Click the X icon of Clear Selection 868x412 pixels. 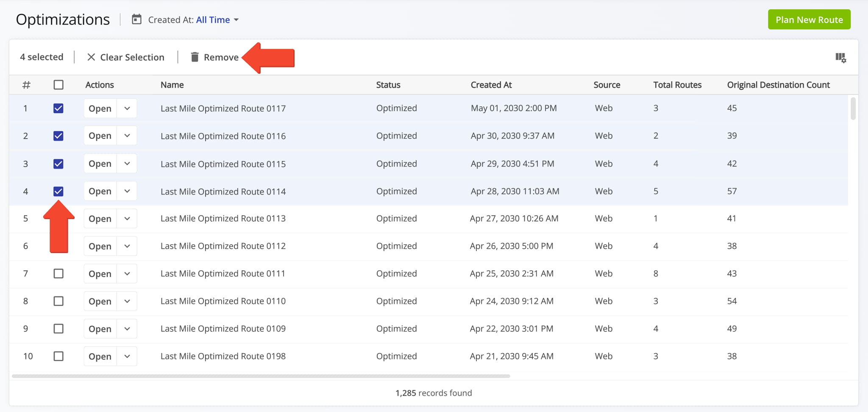[91, 57]
